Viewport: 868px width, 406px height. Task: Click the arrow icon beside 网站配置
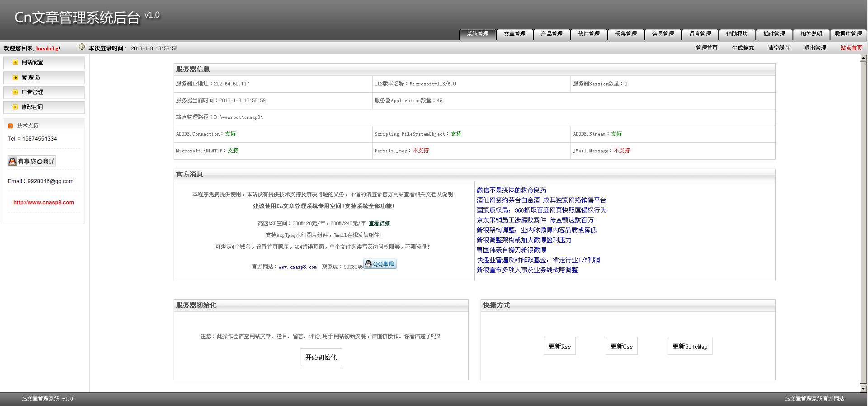tap(15, 62)
